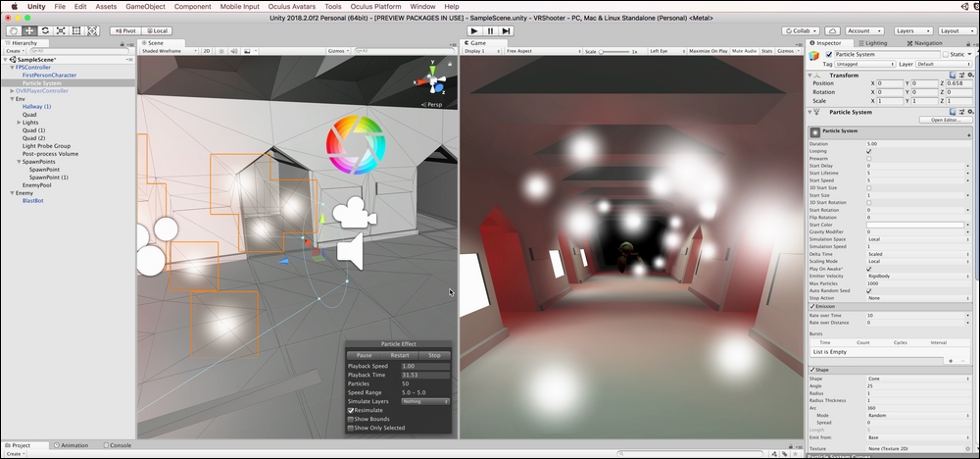The width and height of the screenshot is (980, 459).
Task: Enable the 3D Start Rotation checkbox
Action: [x=868, y=203]
